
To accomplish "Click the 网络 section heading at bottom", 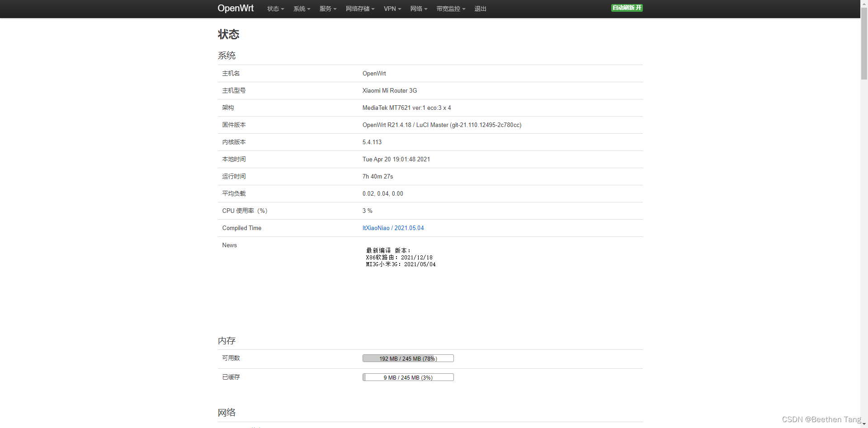I will click(x=226, y=413).
